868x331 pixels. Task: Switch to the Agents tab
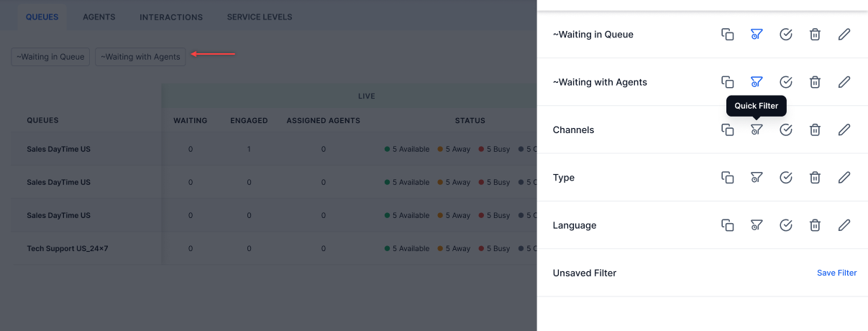pyautogui.click(x=99, y=17)
